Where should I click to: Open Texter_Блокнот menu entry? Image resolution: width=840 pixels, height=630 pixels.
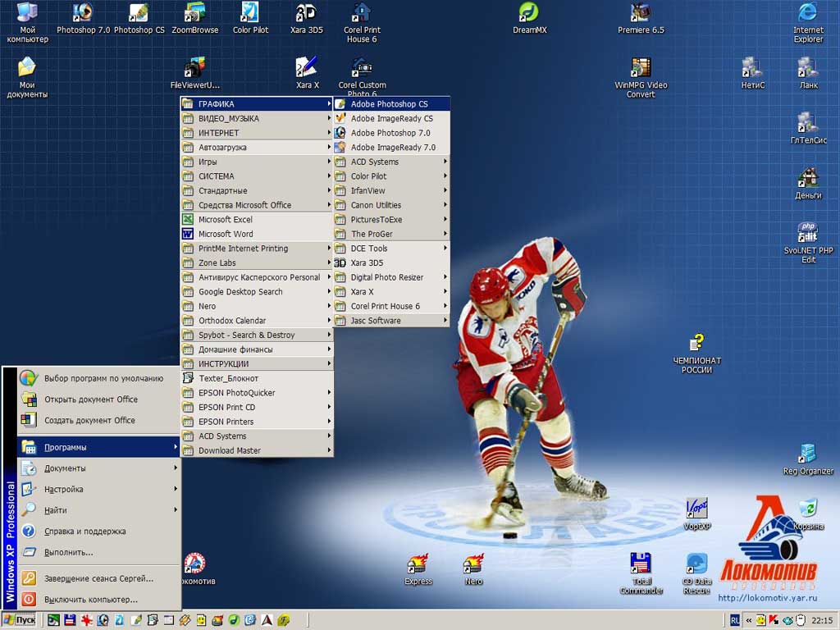(257, 378)
